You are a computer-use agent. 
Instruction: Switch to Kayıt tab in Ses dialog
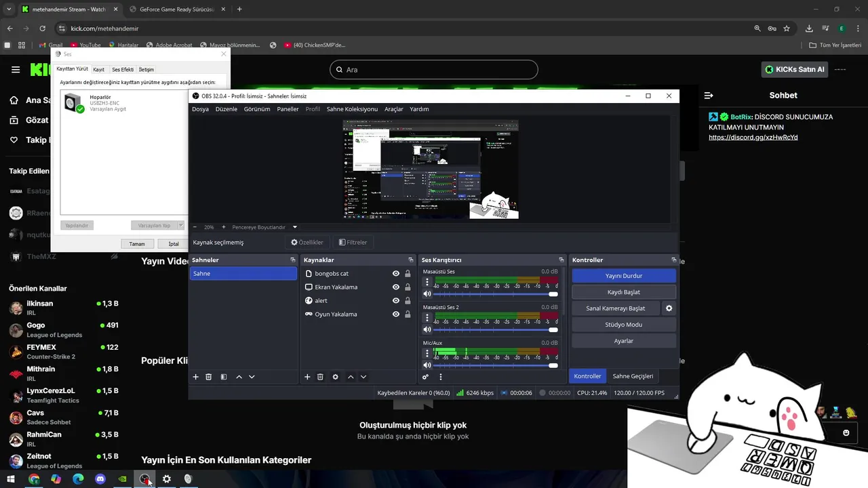99,69
